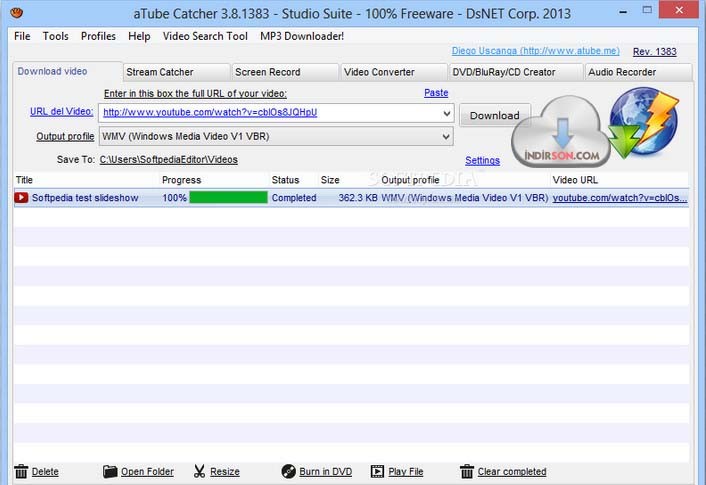
Task: Click the Diego Uscanga atube.me link
Action: pos(535,51)
